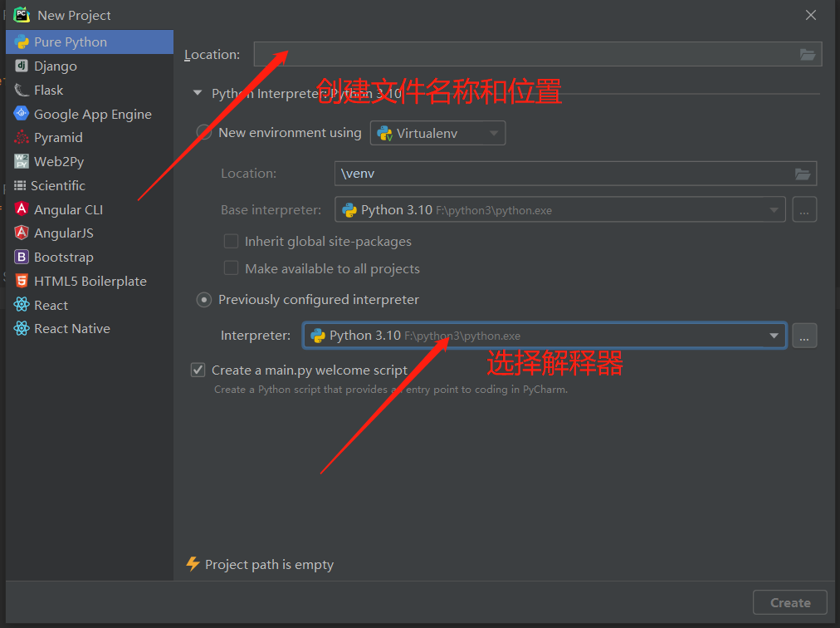Click the 'Angular CLI' label

(x=69, y=209)
